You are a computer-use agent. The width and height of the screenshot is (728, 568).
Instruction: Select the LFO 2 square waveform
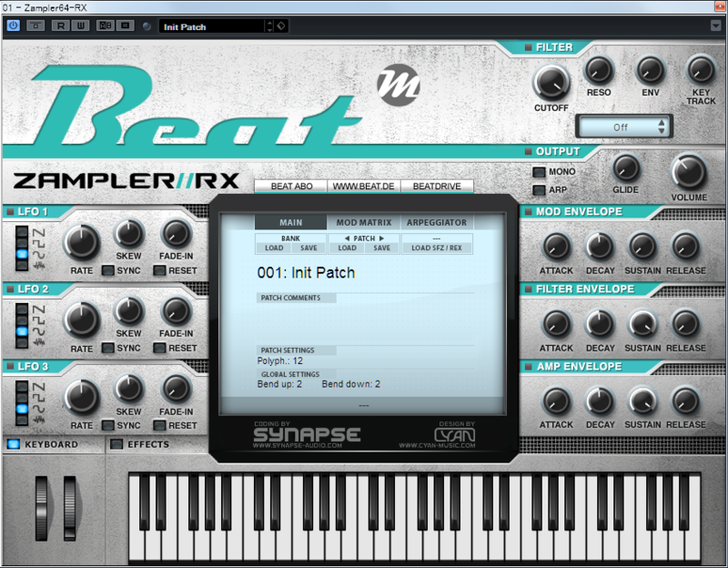[x=22, y=320]
